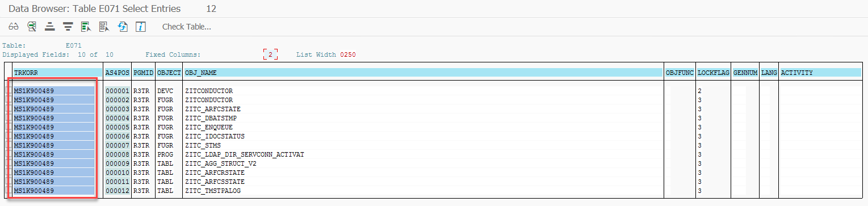The image size is (868, 206).
Task: Click the Check Table... button
Action: [x=187, y=27]
